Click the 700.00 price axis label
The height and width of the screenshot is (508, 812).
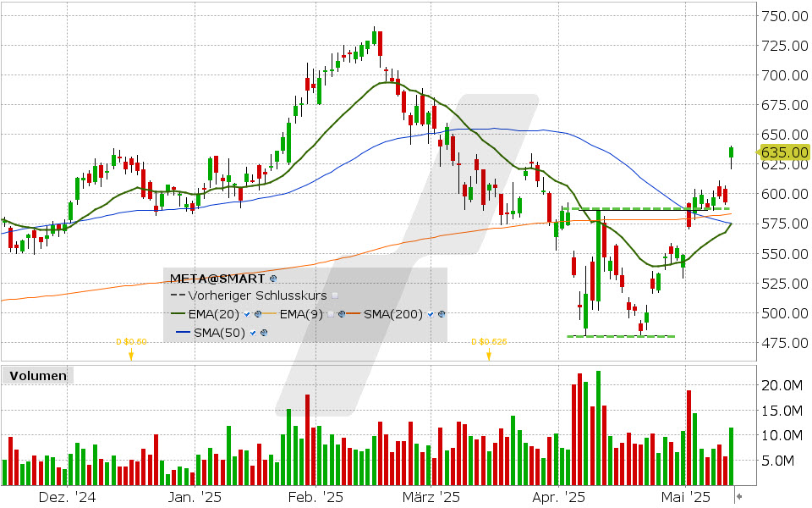pyautogui.click(x=785, y=75)
